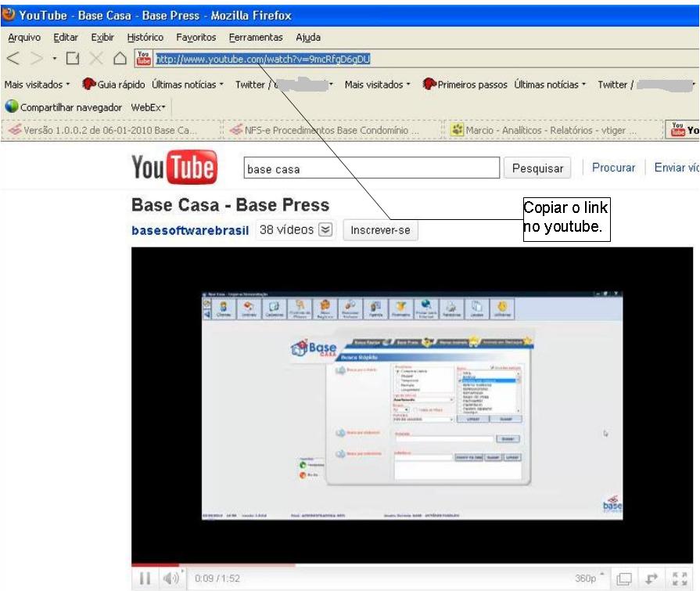Image resolution: width=700 pixels, height=591 pixels.
Task: Expand the 38 vídeos dropdown arrow
Action: pyautogui.click(x=326, y=230)
